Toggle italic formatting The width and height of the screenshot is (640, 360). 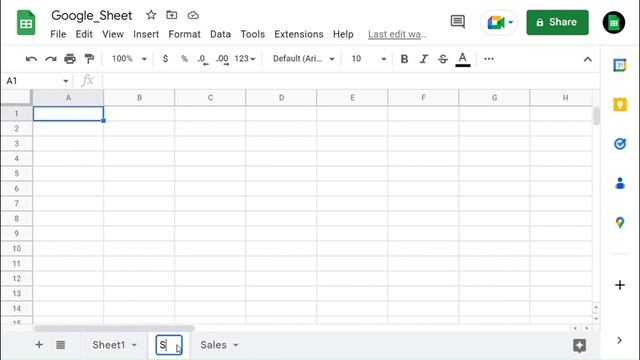click(x=424, y=59)
